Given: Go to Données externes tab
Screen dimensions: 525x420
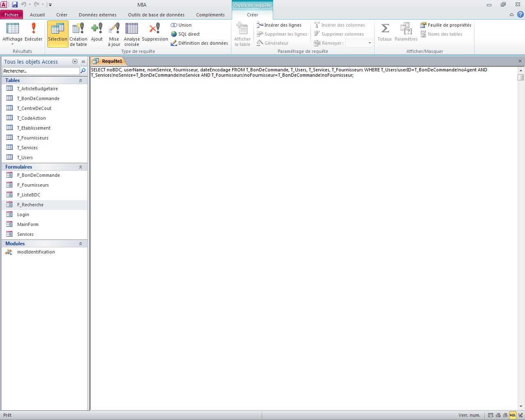Looking at the screenshot, I should point(98,14).
